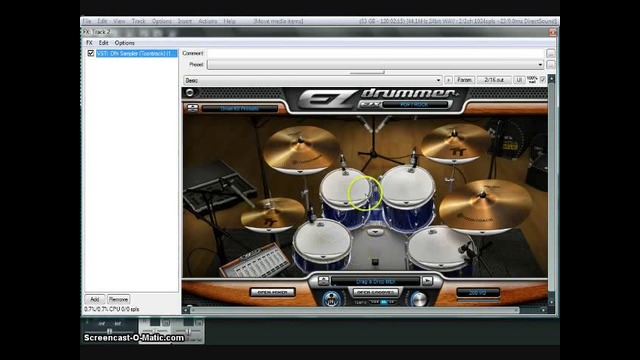The width and height of the screenshot is (640, 360).
Task: Select the 2x tempo option
Action: [392, 302]
